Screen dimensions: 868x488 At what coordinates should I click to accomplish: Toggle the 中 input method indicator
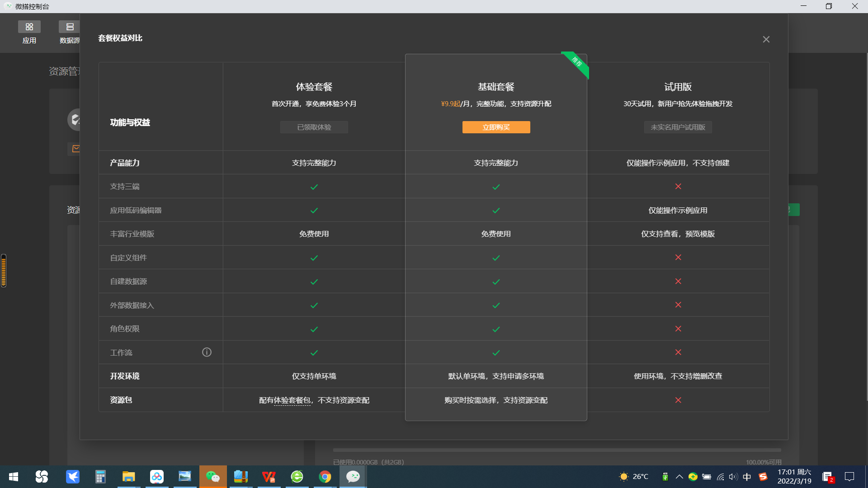click(x=747, y=477)
